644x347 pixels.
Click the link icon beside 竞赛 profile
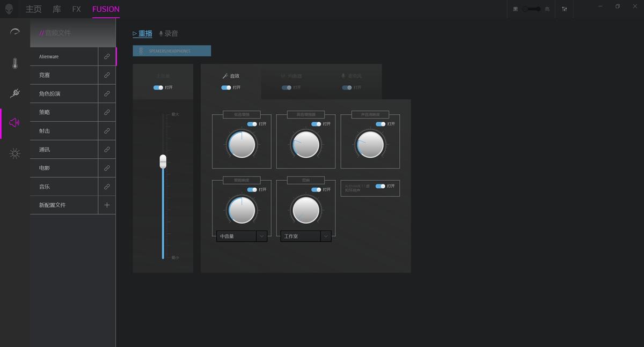coord(107,75)
